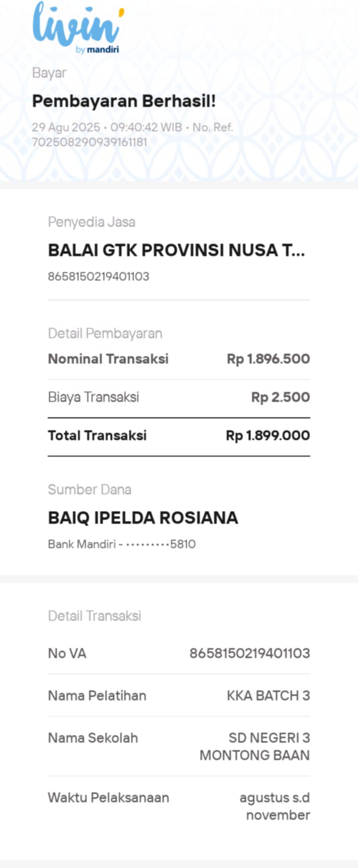
Task: Tap the Sumber Dana section label
Action: point(89,489)
